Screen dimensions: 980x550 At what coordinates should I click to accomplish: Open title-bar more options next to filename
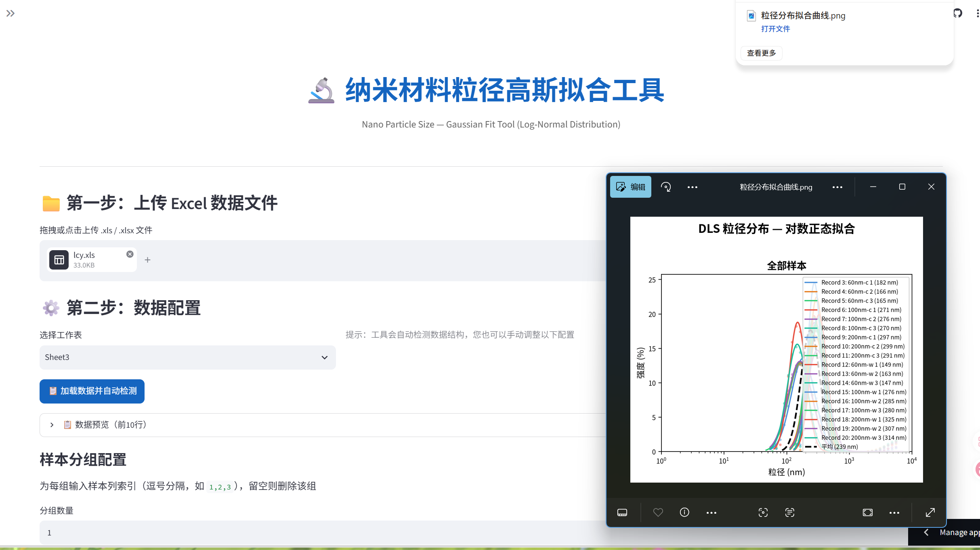tap(837, 187)
